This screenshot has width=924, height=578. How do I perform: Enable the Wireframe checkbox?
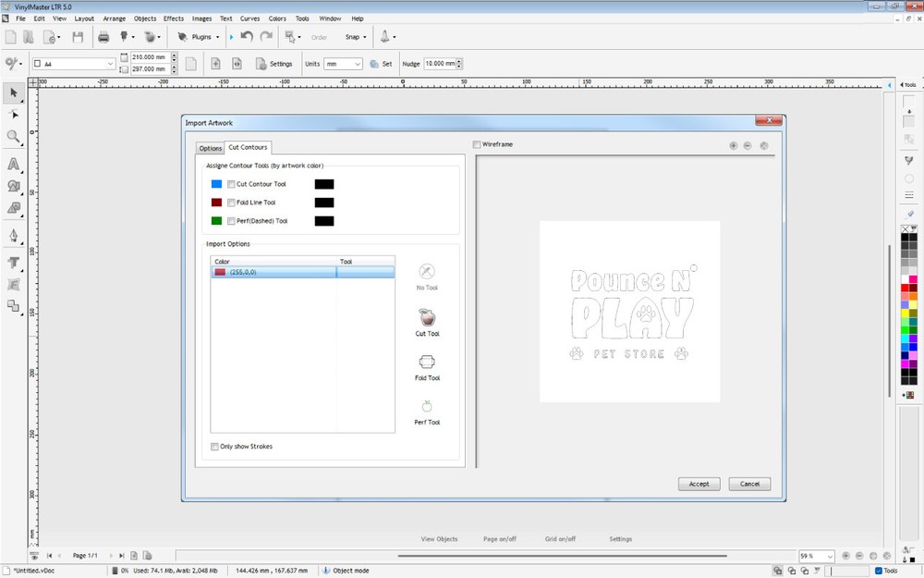pos(477,143)
